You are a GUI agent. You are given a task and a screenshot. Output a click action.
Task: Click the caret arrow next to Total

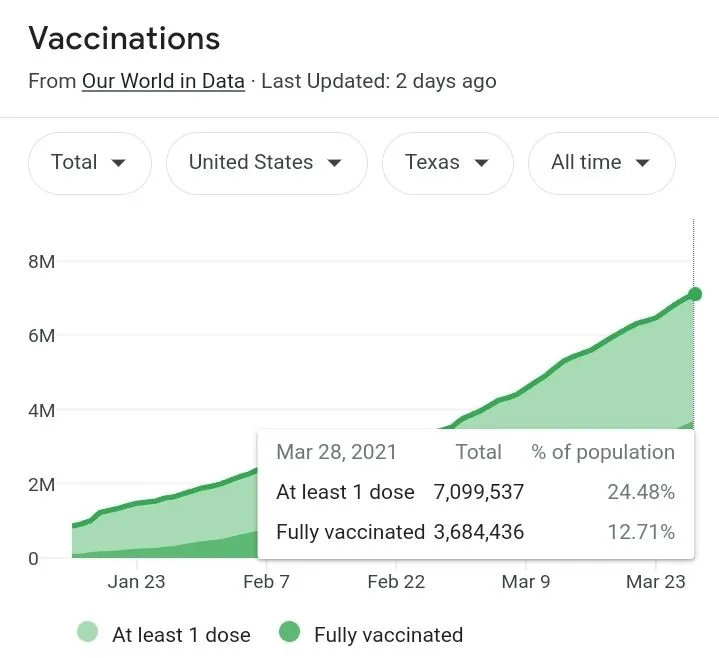coord(119,164)
